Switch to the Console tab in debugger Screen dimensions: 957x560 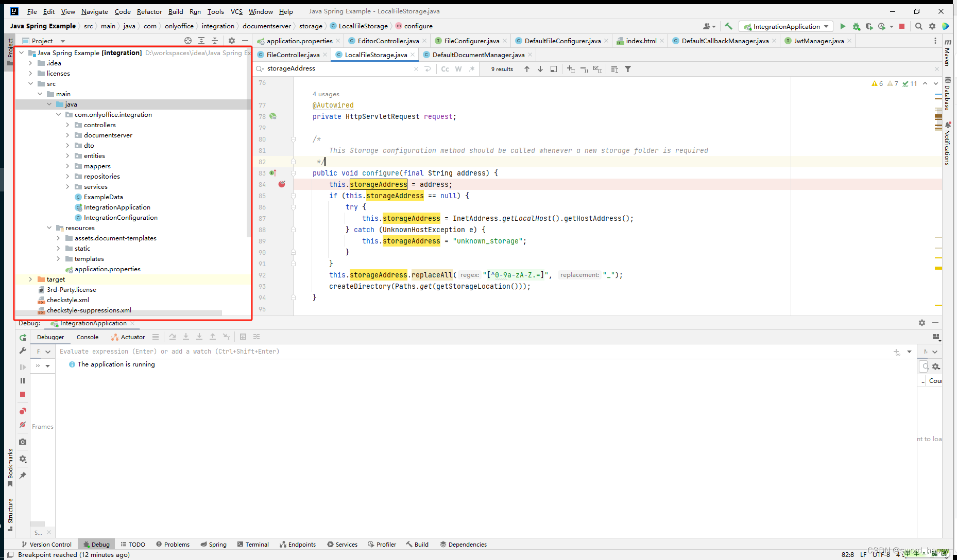87,337
